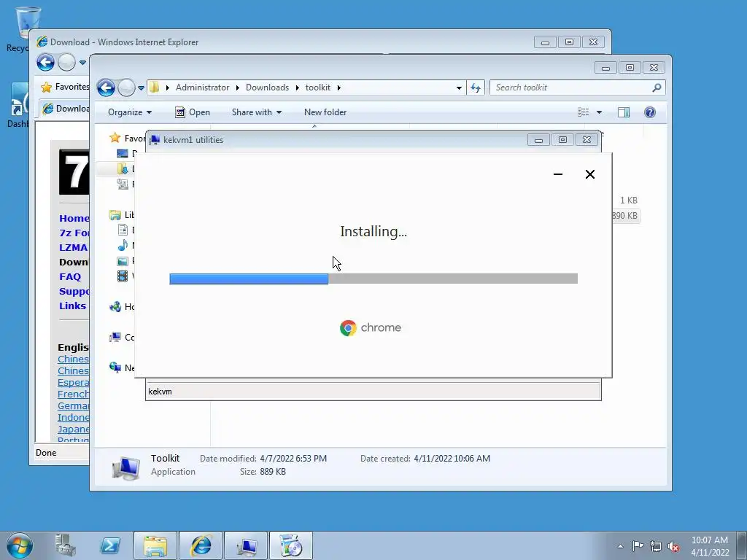Click the Chrome installing progress bar
This screenshot has width=747, height=560.
coord(373,279)
